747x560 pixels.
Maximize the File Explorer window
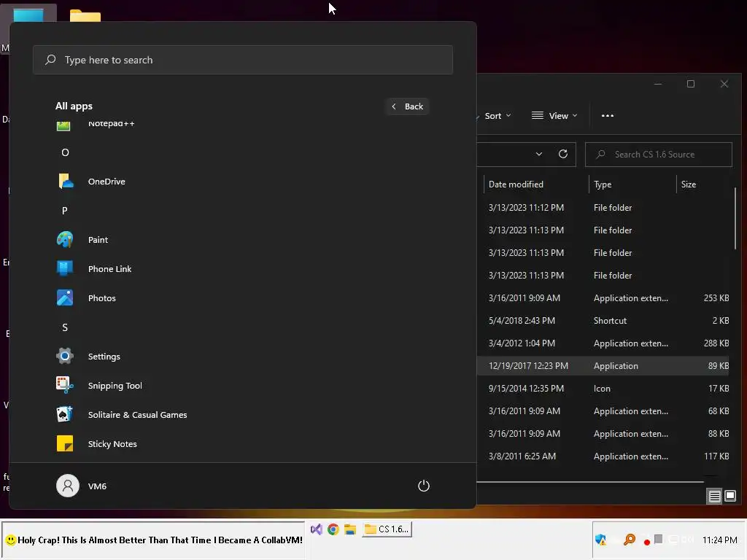pos(691,84)
